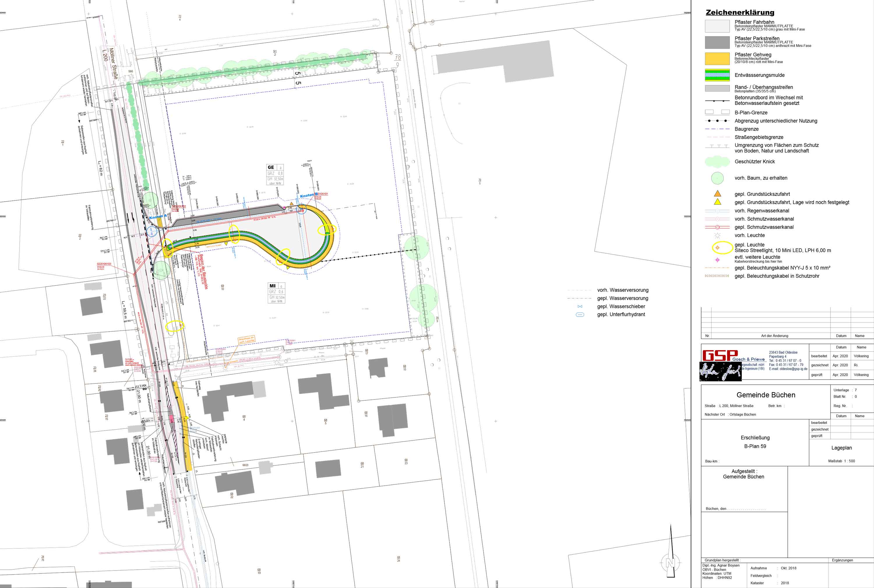Click the 'Unterlage : 7' entry

(x=845, y=390)
